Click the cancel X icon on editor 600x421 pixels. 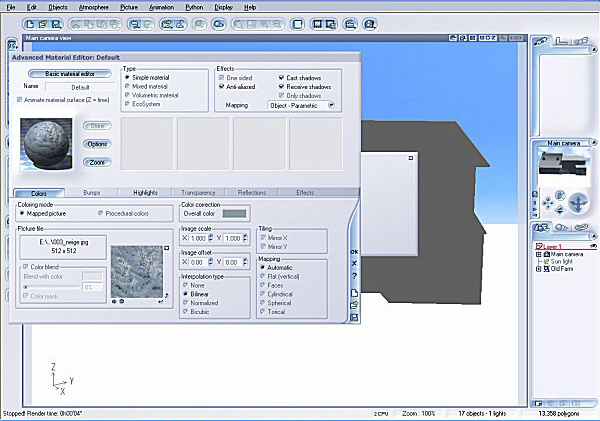click(354, 263)
